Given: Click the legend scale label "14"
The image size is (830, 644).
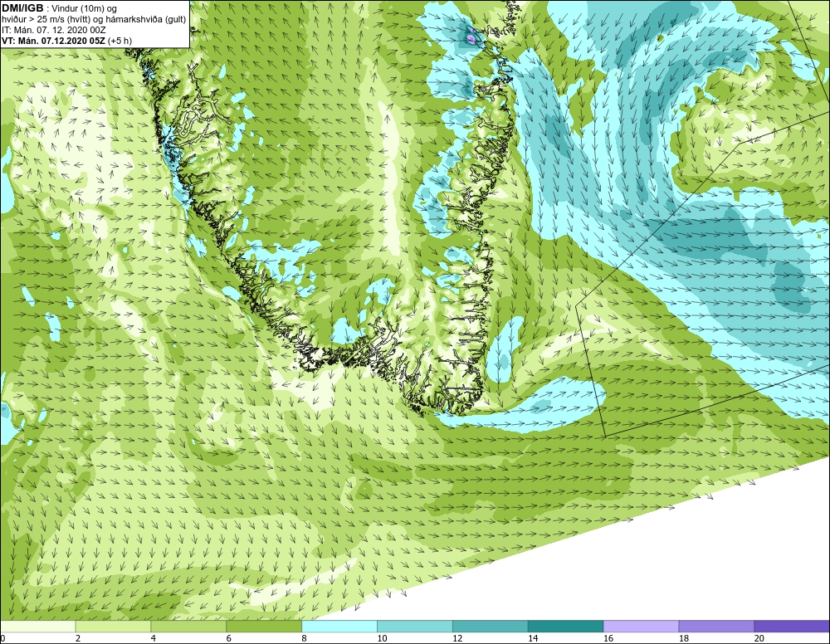Looking at the screenshot, I should click(x=533, y=639).
